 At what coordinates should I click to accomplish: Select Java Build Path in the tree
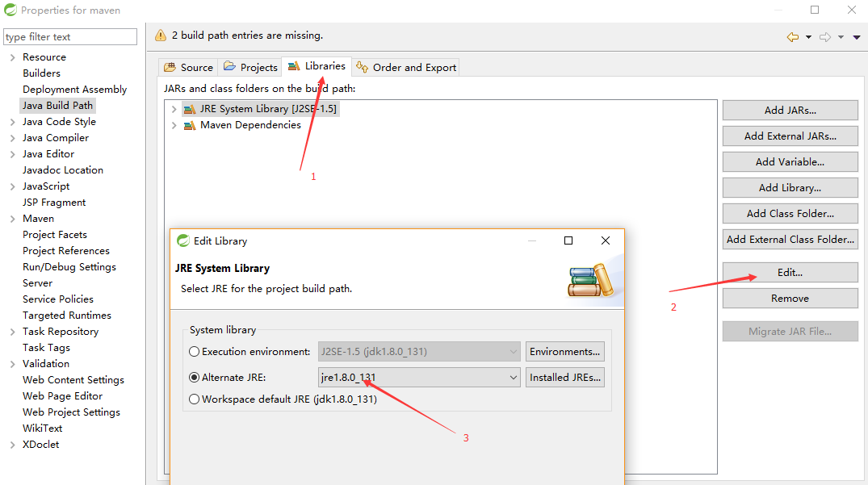[57, 106]
